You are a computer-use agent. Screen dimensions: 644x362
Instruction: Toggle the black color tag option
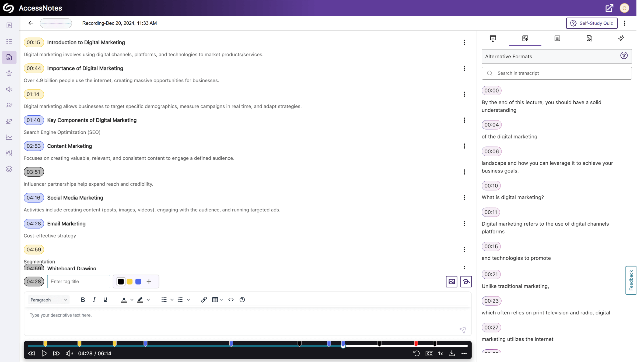[x=121, y=282]
